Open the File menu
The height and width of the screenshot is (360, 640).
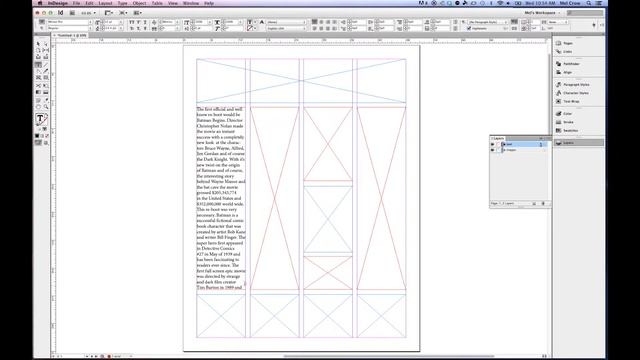76,3
